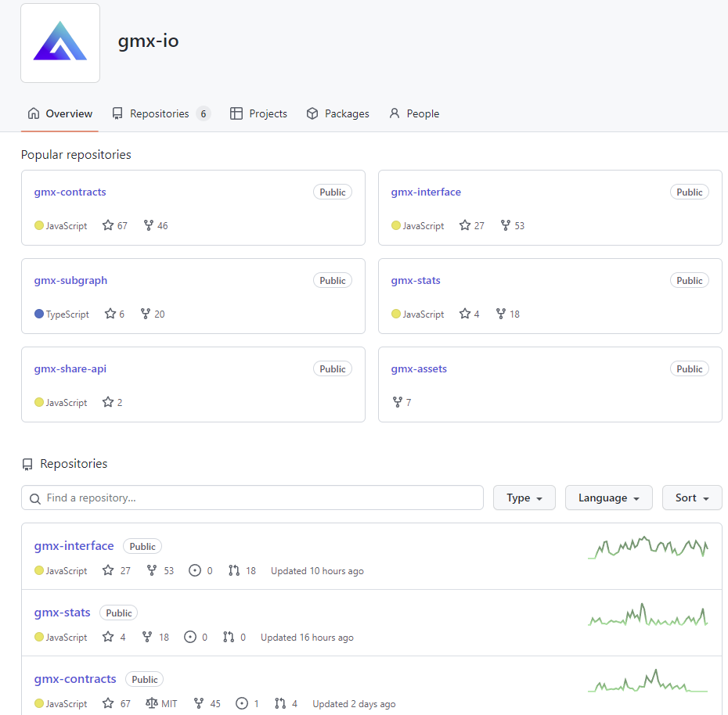Image resolution: width=728 pixels, height=715 pixels.
Task: Click the star icon showing 67 in the gmx-contracts card
Action: click(x=108, y=225)
